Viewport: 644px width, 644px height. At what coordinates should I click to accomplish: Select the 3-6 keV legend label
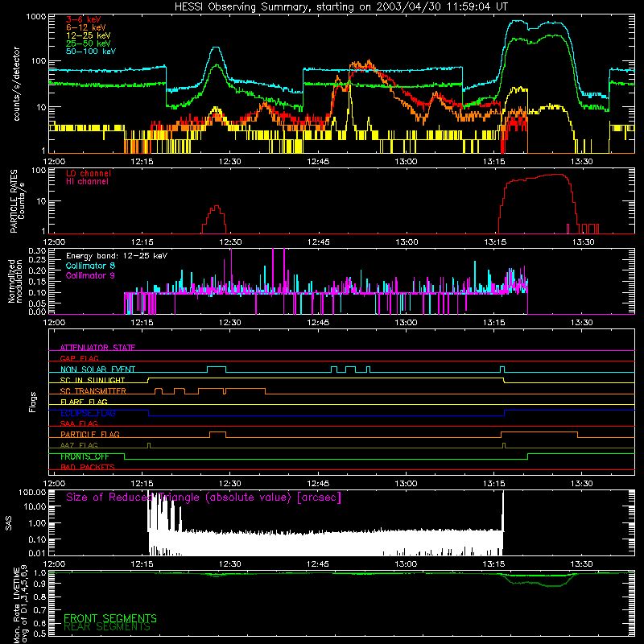coord(84,19)
